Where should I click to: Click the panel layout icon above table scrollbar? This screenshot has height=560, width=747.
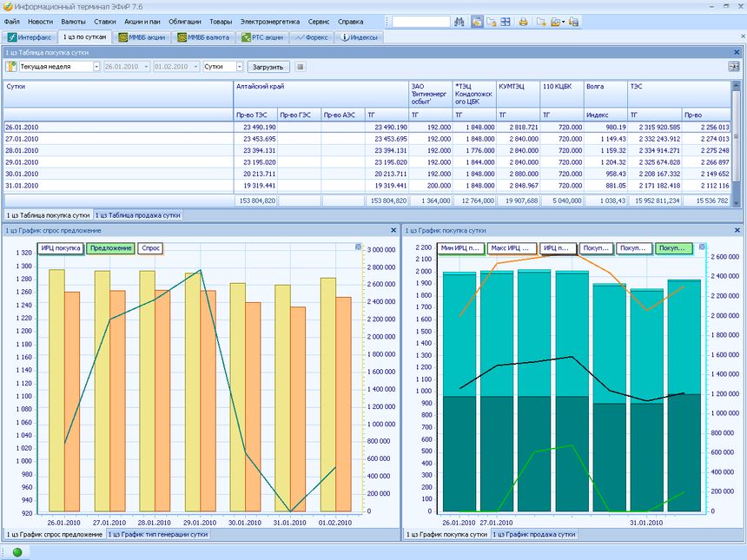734,67
